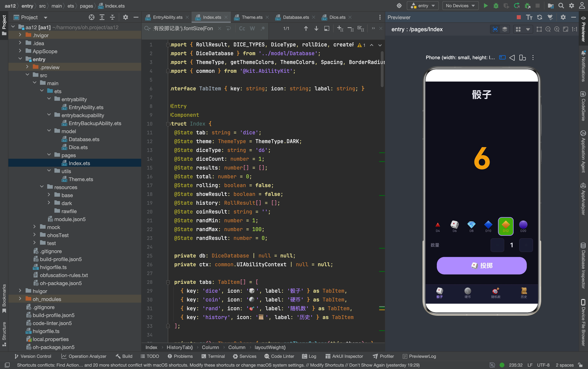Open the entry run configuration dropdown
588x369 pixels.
(x=423, y=6)
